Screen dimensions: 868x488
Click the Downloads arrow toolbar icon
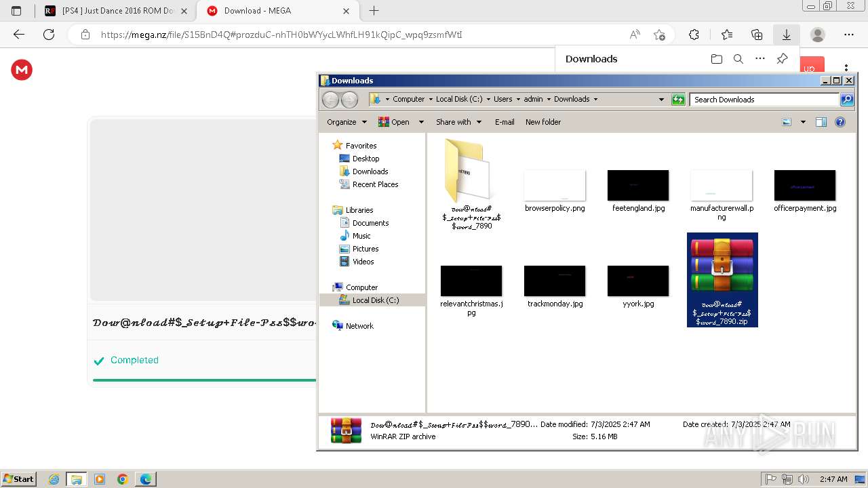(787, 35)
